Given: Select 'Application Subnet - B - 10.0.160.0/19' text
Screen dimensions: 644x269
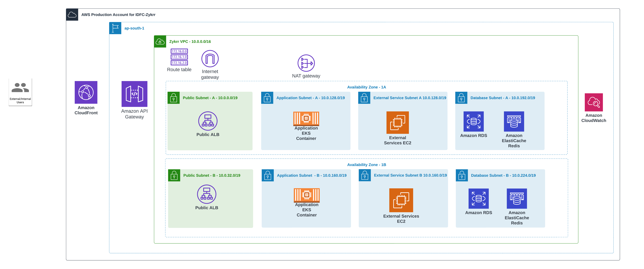Looking at the screenshot, I should [312, 175].
